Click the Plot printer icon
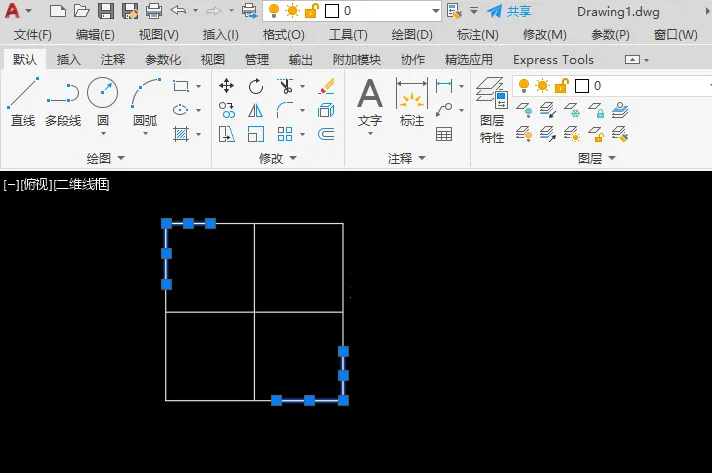712x473 pixels. point(154,10)
